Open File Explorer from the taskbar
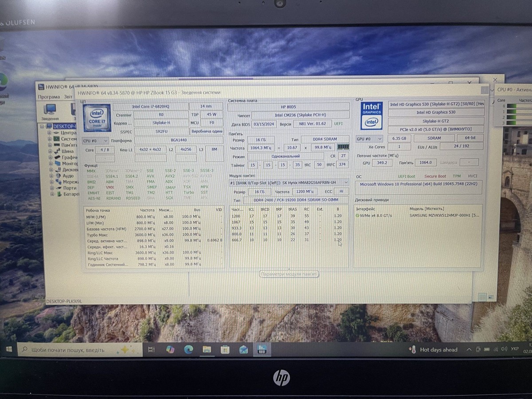This screenshot has width=532, height=399. point(207,349)
